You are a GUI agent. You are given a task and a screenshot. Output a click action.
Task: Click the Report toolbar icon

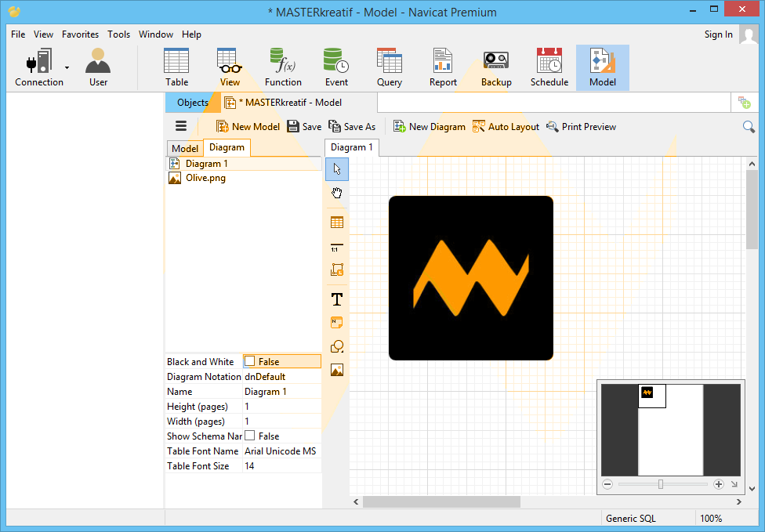443,68
